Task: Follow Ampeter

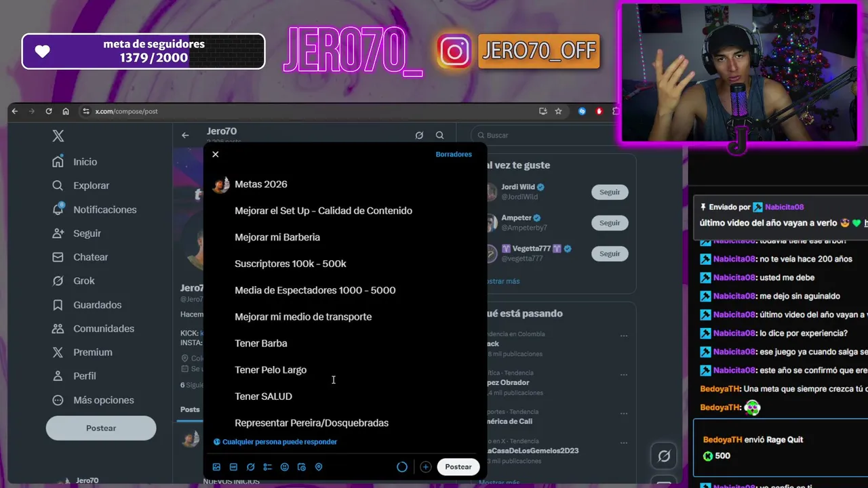Action: [x=610, y=223]
